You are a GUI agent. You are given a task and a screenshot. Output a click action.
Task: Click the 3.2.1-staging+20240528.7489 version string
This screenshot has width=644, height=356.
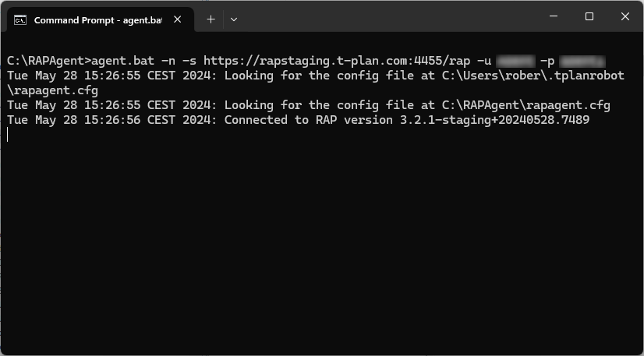[492, 120]
